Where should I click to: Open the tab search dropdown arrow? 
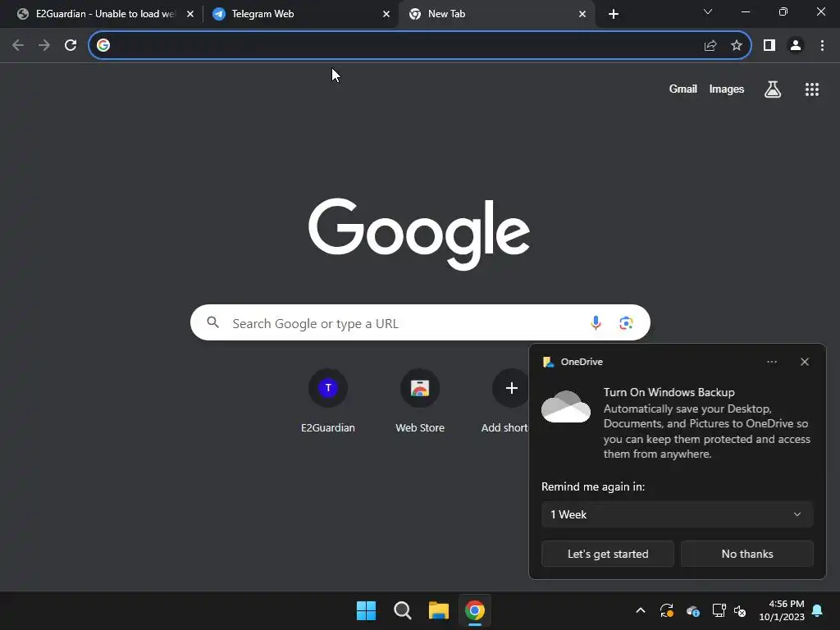pyautogui.click(x=708, y=11)
